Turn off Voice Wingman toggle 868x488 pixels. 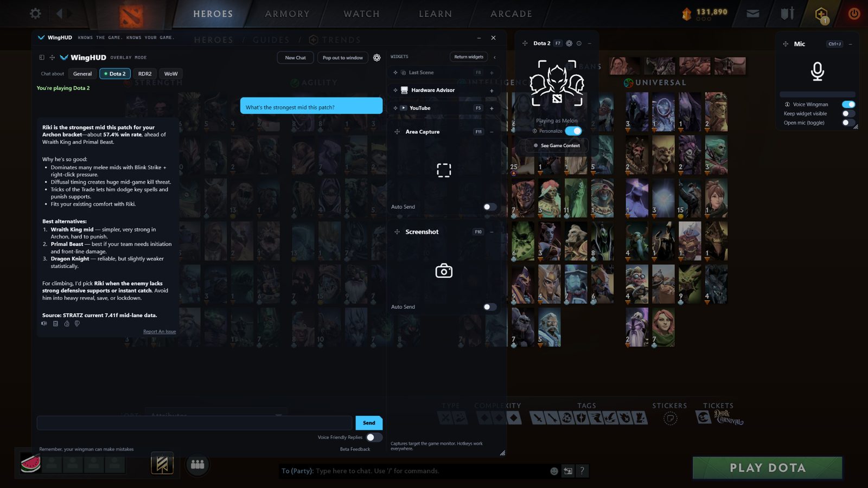[x=848, y=104]
